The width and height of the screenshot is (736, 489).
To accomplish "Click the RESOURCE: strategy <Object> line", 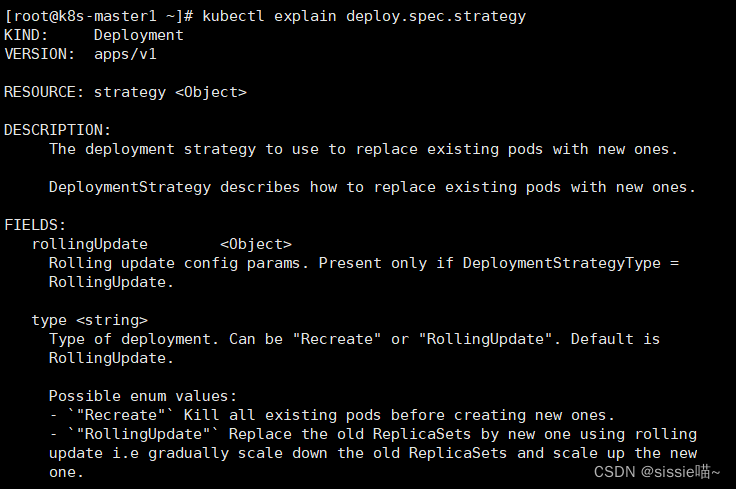I will pos(125,92).
